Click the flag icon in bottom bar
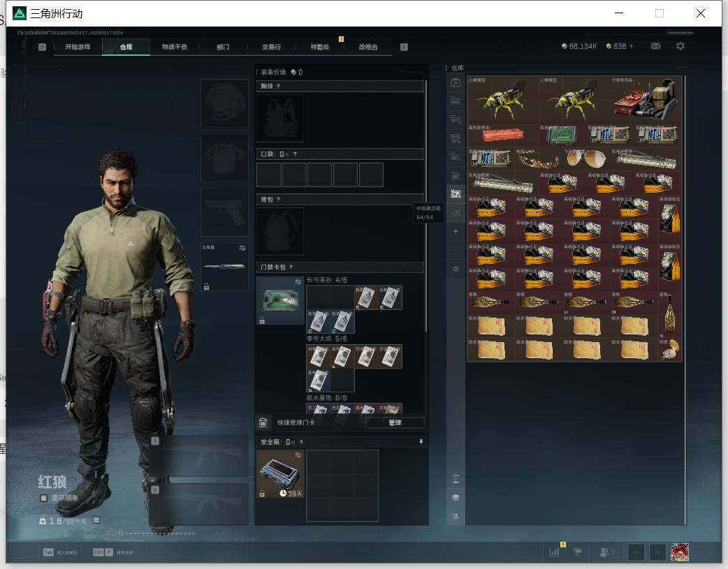The image size is (728, 569). 578,552
